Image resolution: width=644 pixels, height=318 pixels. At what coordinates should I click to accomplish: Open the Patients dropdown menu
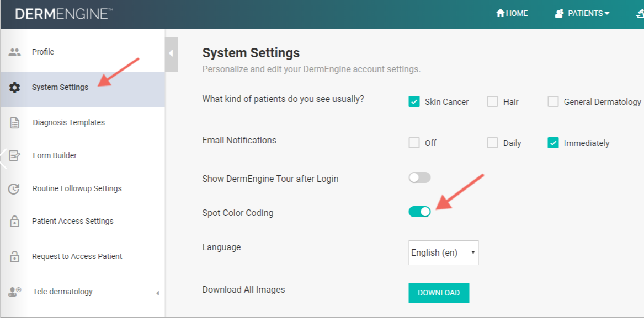click(582, 13)
